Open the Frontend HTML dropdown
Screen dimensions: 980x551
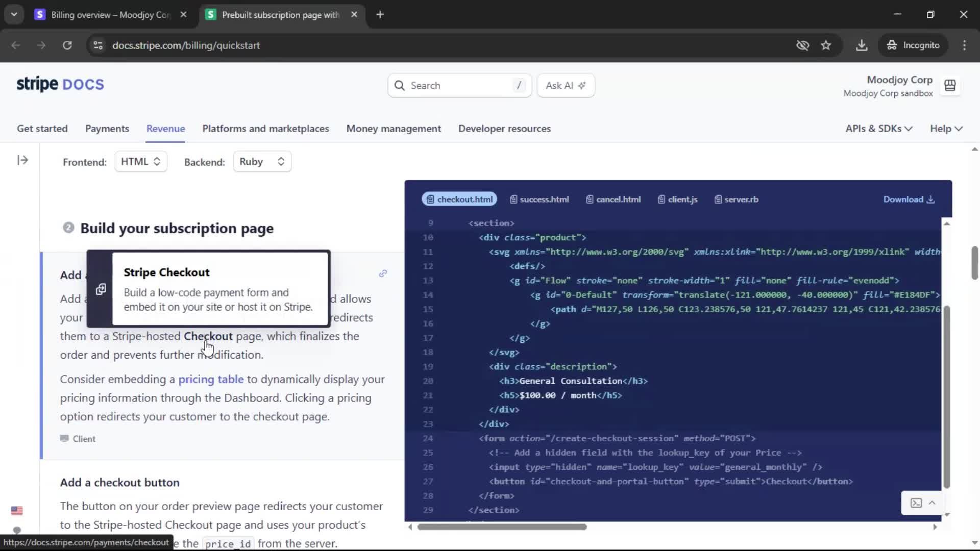pyautogui.click(x=141, y=162)
